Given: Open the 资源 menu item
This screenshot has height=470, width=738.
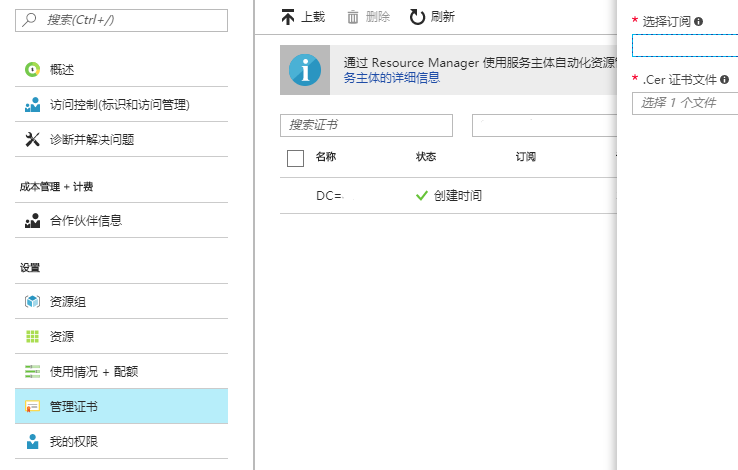Looking at the screenshot, I should click(x=121, y=336).
